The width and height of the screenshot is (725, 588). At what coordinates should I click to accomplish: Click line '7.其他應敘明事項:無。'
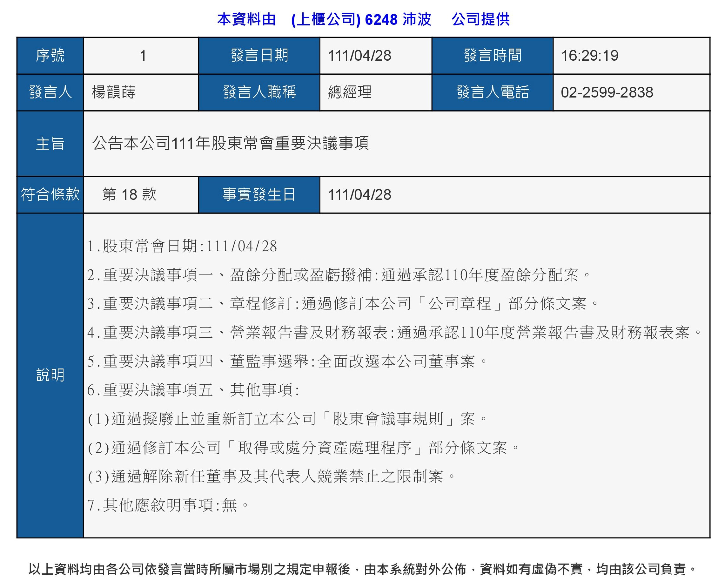pyautogui.click(x=168, y=505)
